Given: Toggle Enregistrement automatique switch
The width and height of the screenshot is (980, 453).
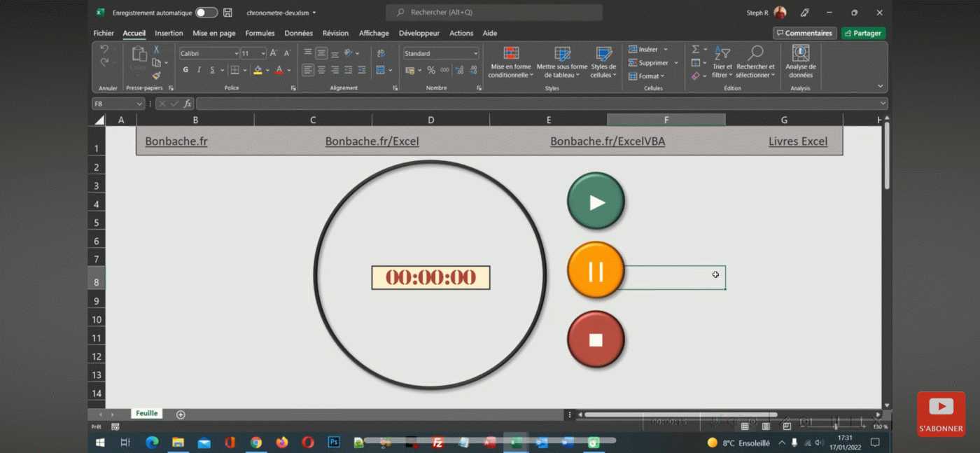Looking at the screenshot, I should pos(206,13).
